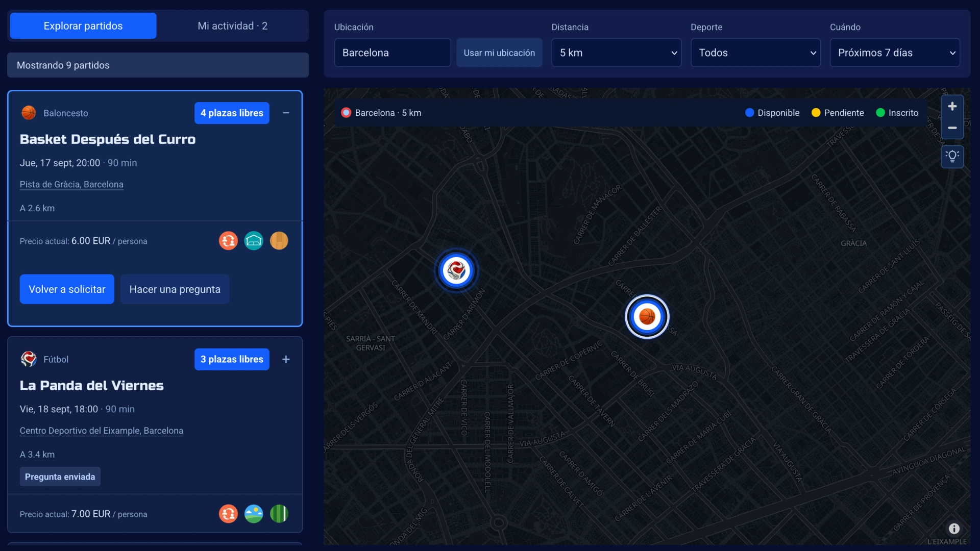Click the indoor court icon in basketball card
Screen dimensions: 980x551
(254, 241)
